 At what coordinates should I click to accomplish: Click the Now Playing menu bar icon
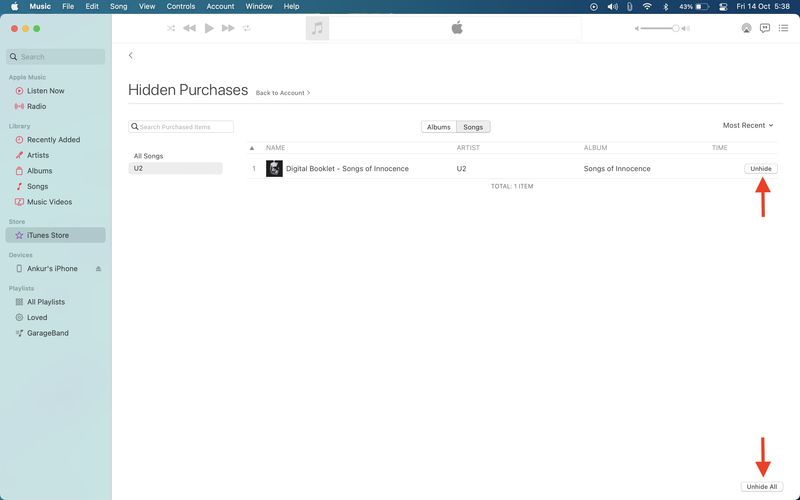pos(593,7)
